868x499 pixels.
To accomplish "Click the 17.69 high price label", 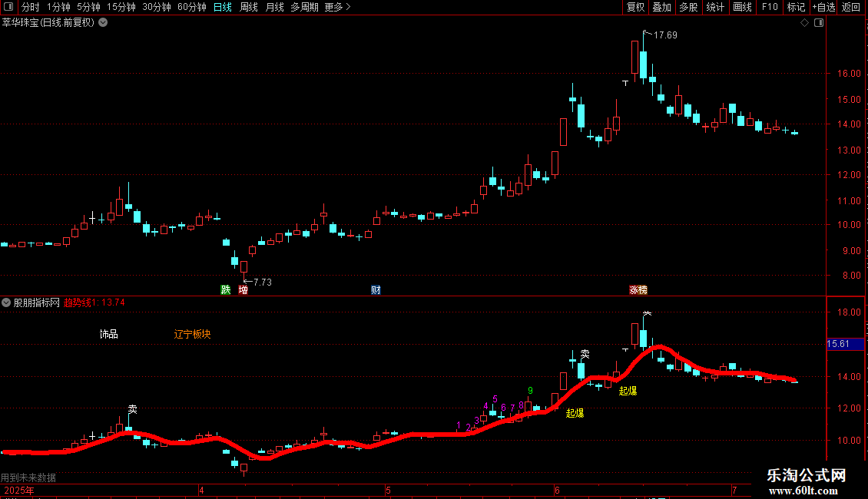I will [665, 35].
